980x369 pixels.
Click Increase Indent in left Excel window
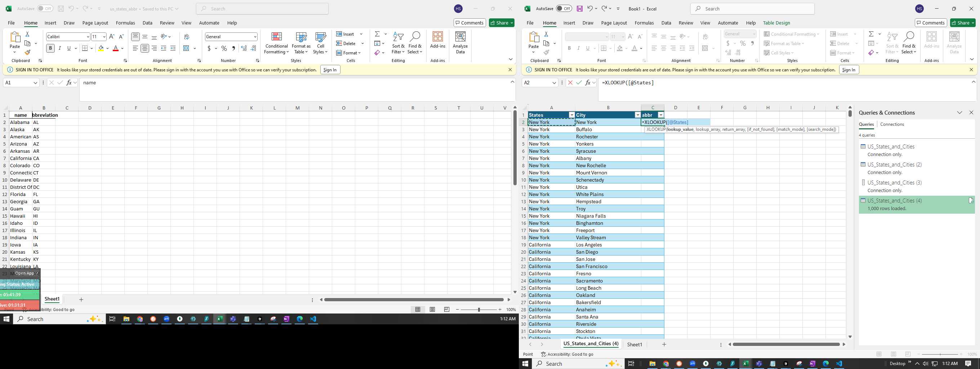click(x=173, y=48)
